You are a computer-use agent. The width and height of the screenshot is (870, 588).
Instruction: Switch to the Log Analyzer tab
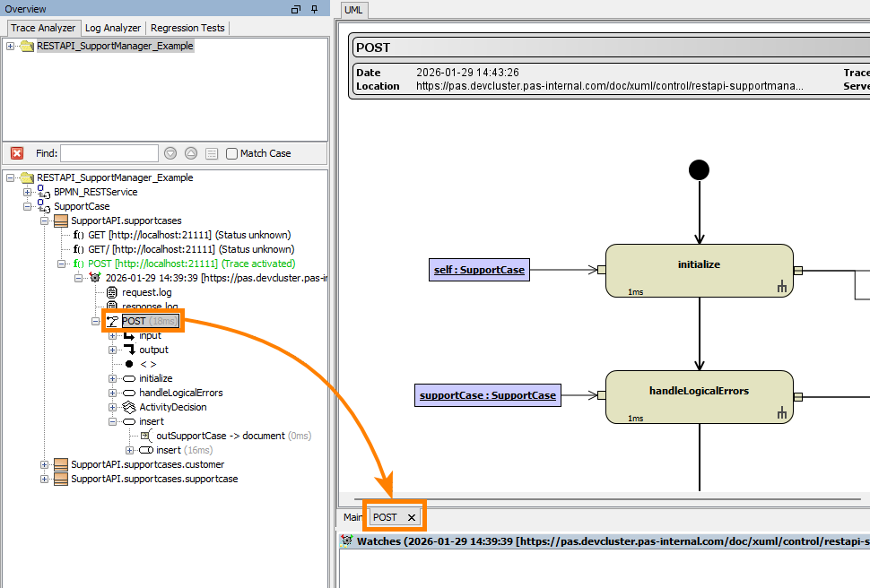click(x=113, y=28)
